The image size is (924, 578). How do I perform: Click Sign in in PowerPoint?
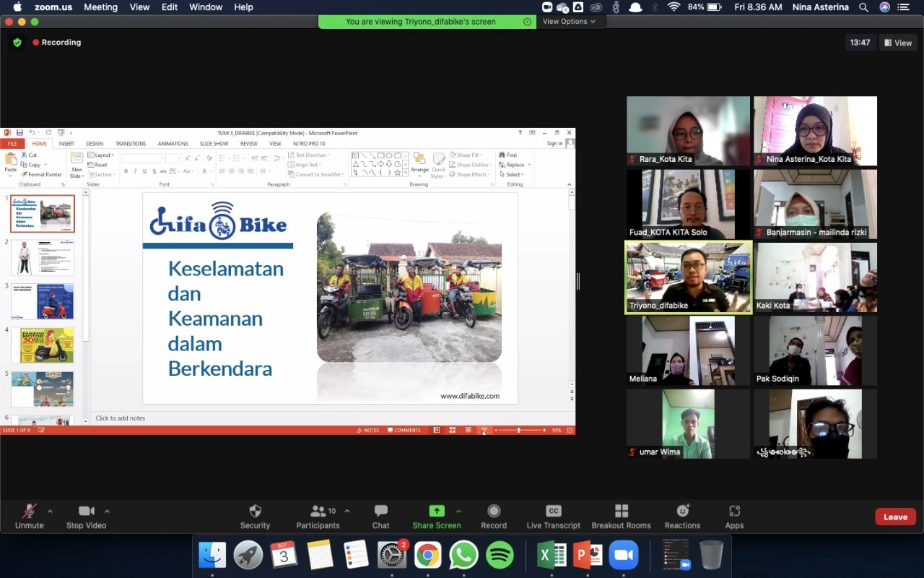(x=554, y=144)
